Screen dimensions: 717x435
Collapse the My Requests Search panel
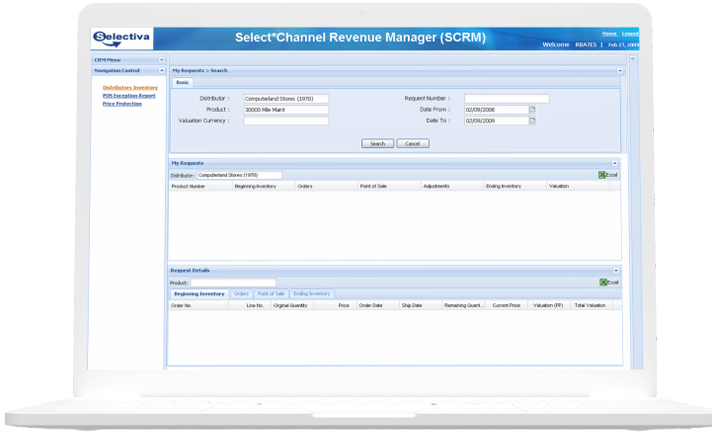(619, 71)
